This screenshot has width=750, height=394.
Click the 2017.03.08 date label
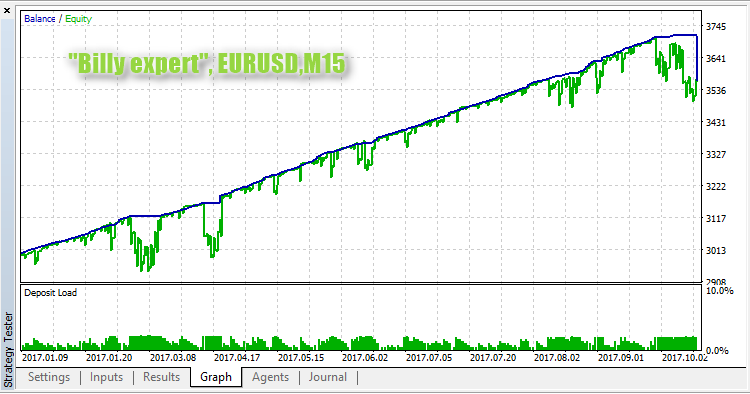click(173, 358)
